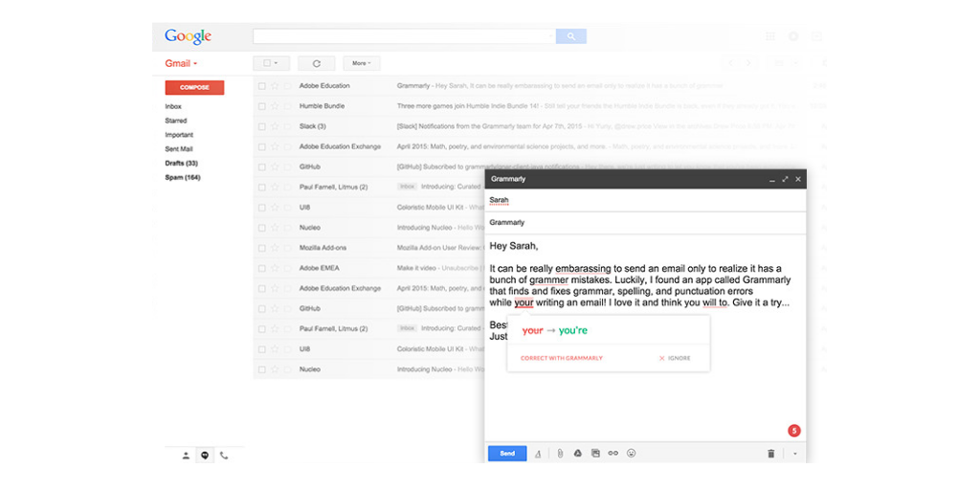Screen dimensions: 980x490
Task: Insert files using the Google Drive icon
Action: (578, 454)
